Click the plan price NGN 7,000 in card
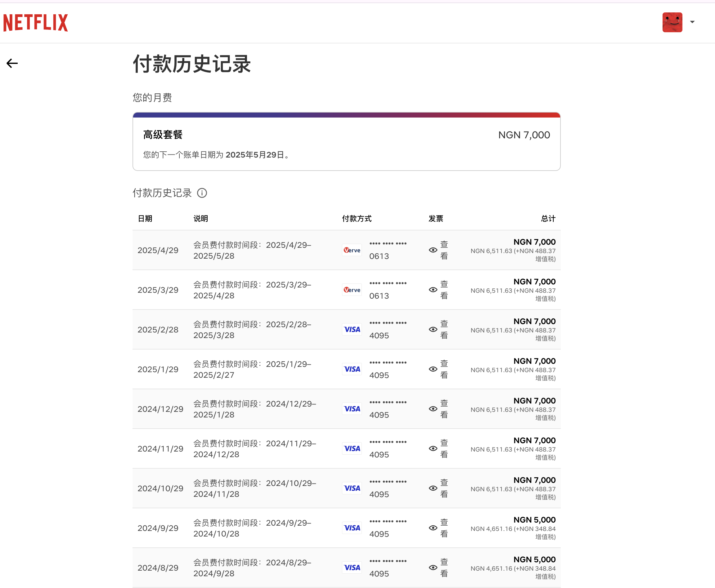 [x=524, y=135]
